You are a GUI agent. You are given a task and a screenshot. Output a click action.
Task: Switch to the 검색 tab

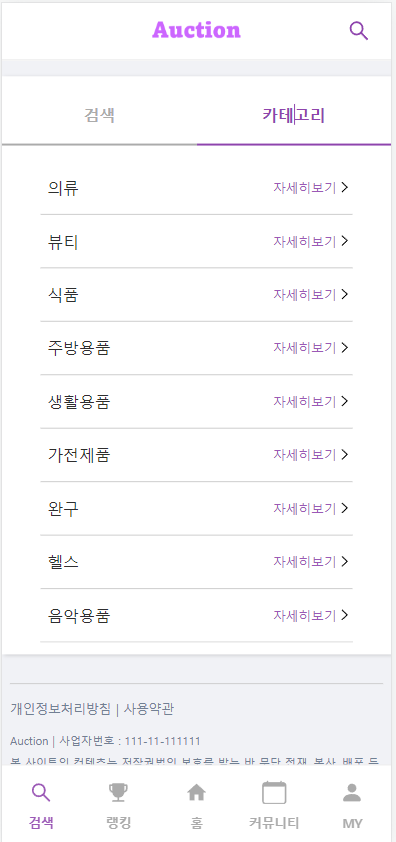[x=99, y=115]
